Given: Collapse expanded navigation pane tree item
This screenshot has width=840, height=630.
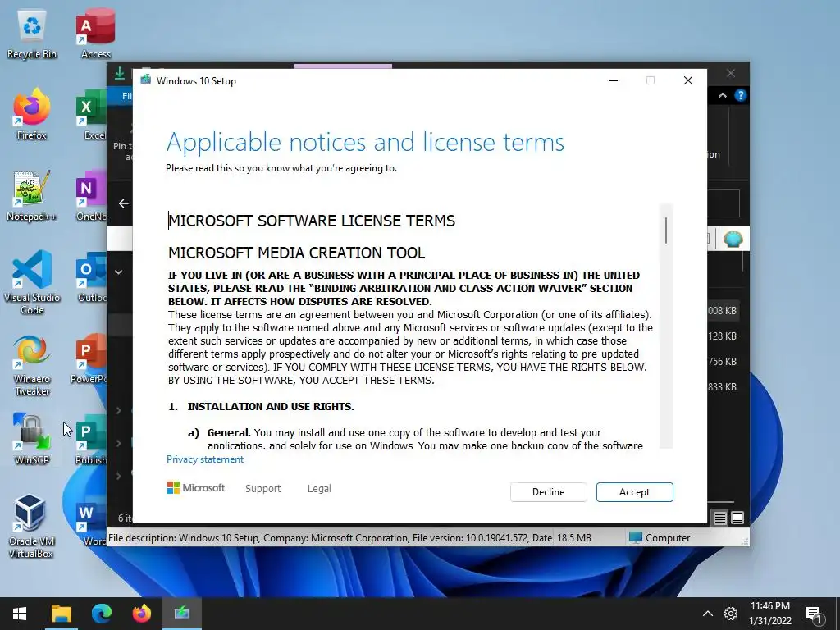Looking at the screenshot, I should tap(118, 272).
